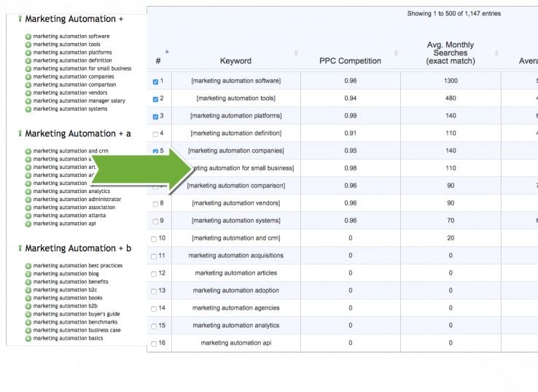538x392 pixels.
Task: Click plus icon for 'marketing automation buyer's guide'
Action: (x=28, y=314)
